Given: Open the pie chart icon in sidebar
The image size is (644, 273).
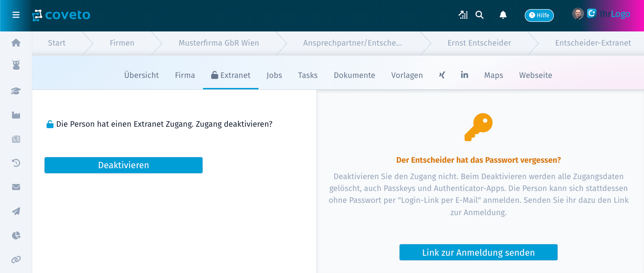Looking at the screenshot, I should tap(16, 235).
